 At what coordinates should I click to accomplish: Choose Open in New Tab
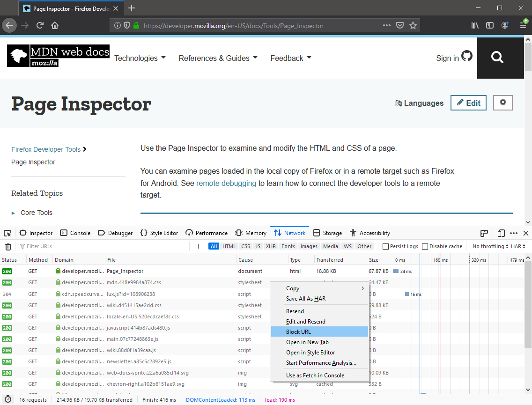point(319,342)
